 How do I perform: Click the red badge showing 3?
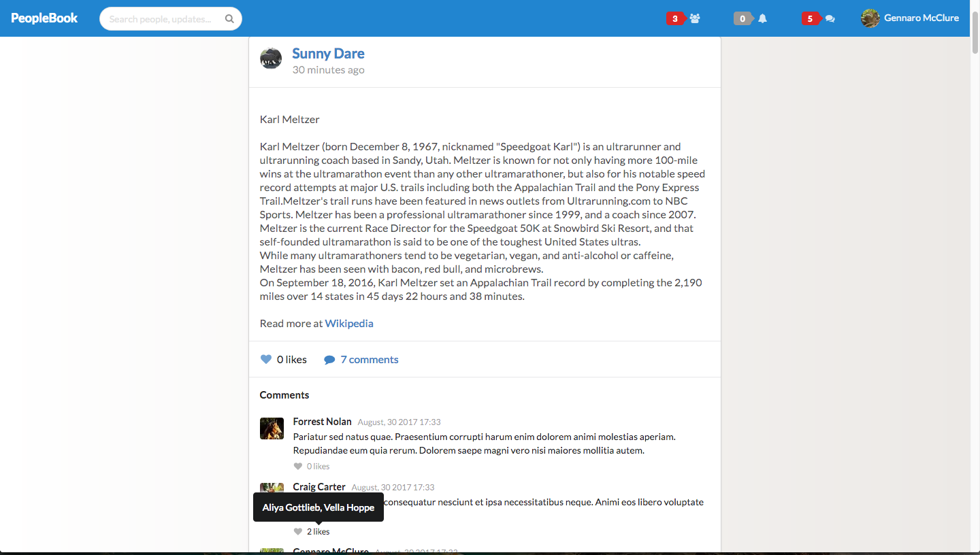pos(676,19)
